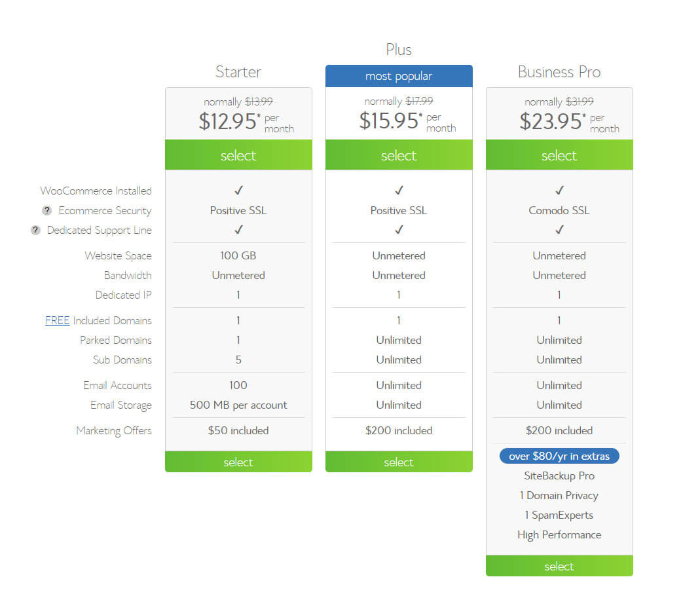Click Plus Dedicated Support Line checkmark
The height and width of the screenshot is (615, 700).
[x=399, y=230]
